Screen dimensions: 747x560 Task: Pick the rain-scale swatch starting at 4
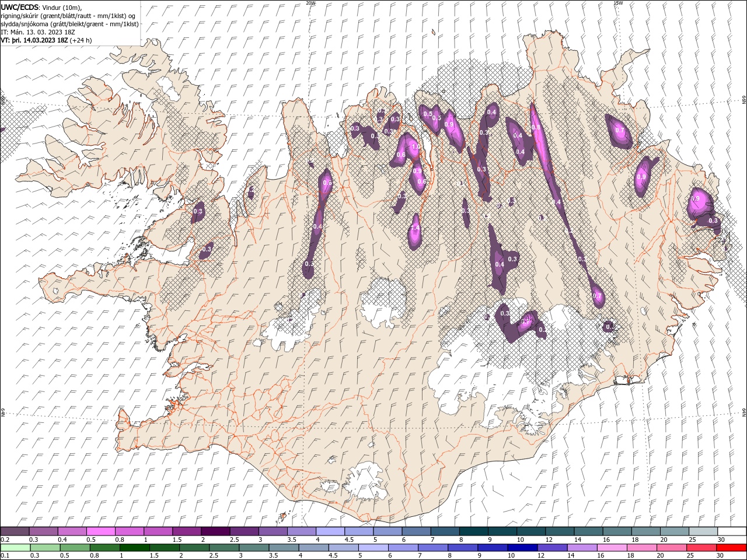click(x=313, y=548)
